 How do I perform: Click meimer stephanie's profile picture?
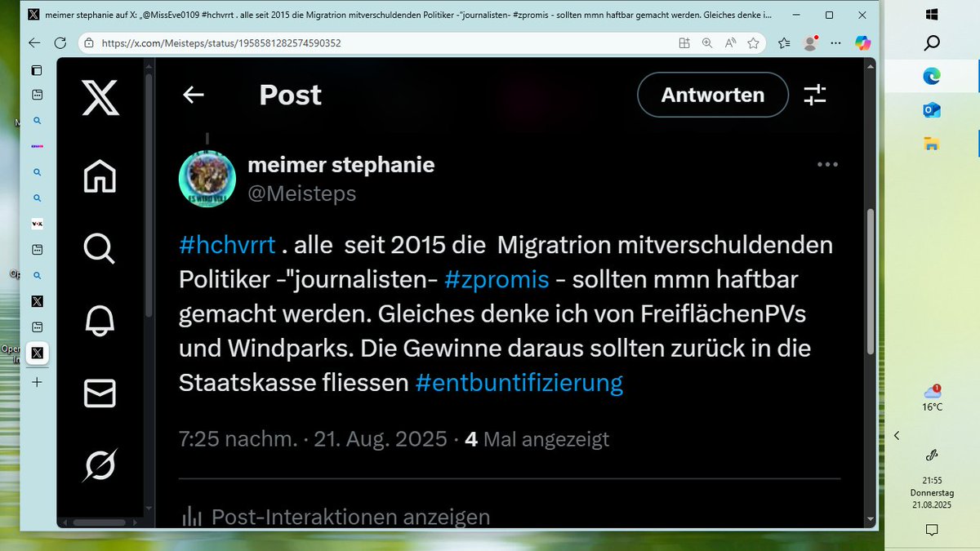pyautogui.click(x=207, y=176)
